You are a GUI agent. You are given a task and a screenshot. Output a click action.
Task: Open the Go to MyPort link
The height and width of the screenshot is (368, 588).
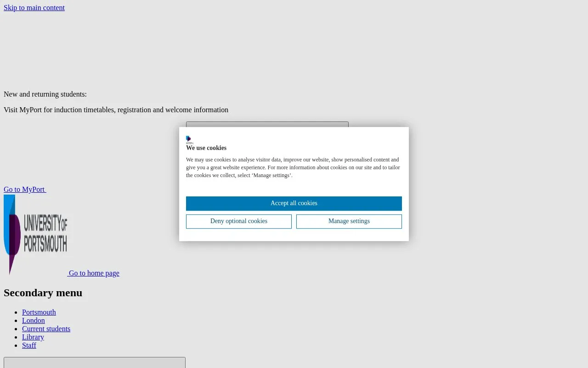click(24, 190)
